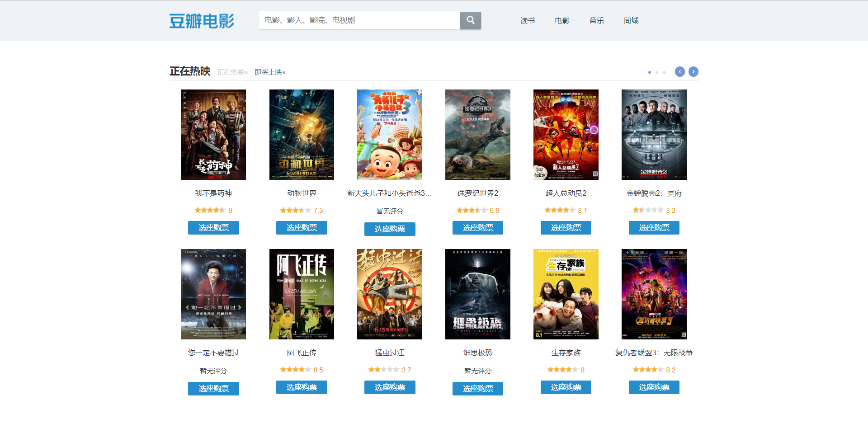Open 阿飞正传 poster
The image size is (868, 428).
302,294
